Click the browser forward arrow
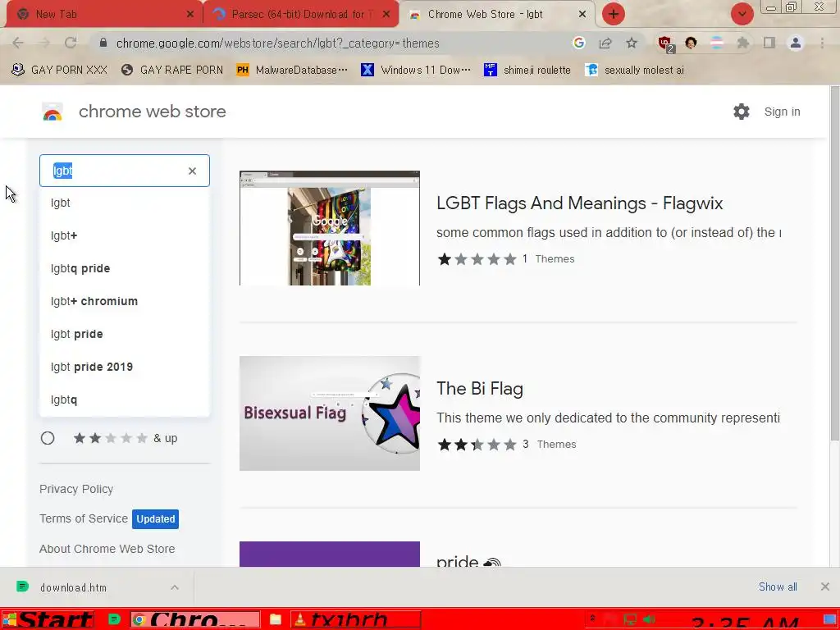Viewport: 840px width, 630px height. (44, 43)
